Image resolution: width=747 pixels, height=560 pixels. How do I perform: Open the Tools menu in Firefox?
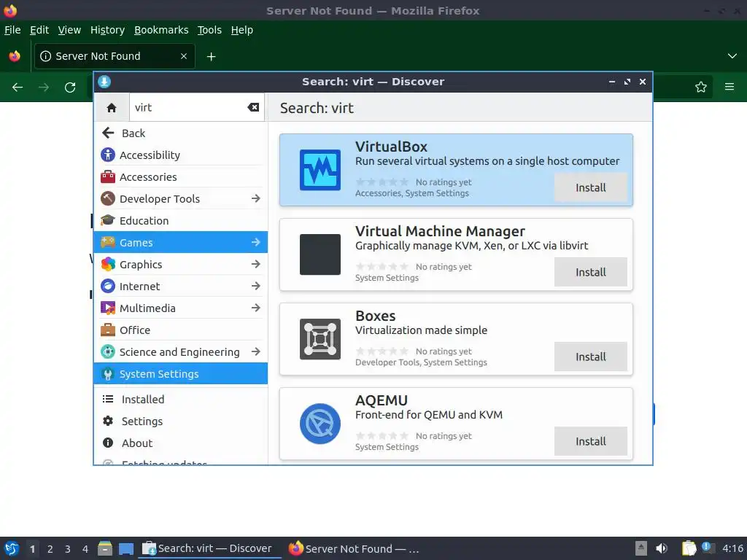[209, 30]
